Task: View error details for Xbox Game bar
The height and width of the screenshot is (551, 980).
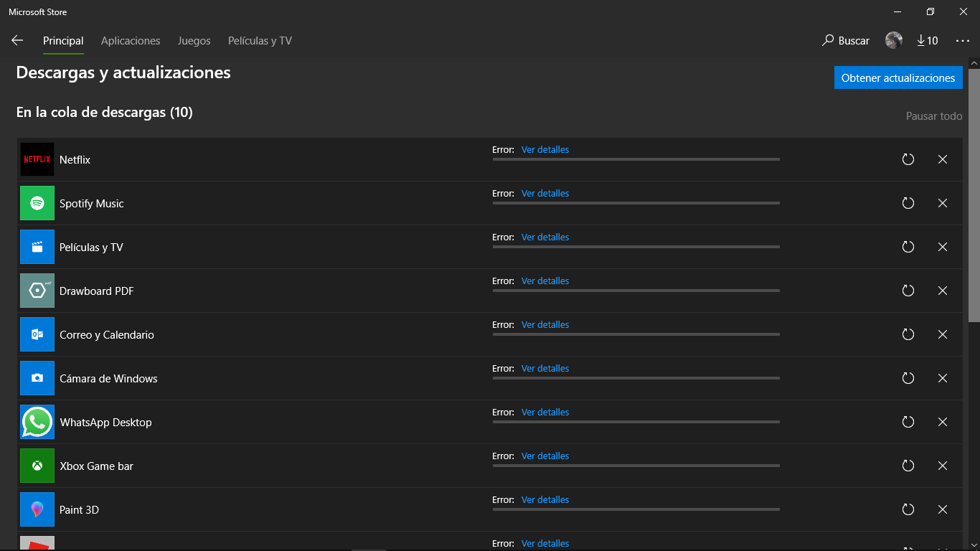Action: pyautogui.click(x=545, y=456)
